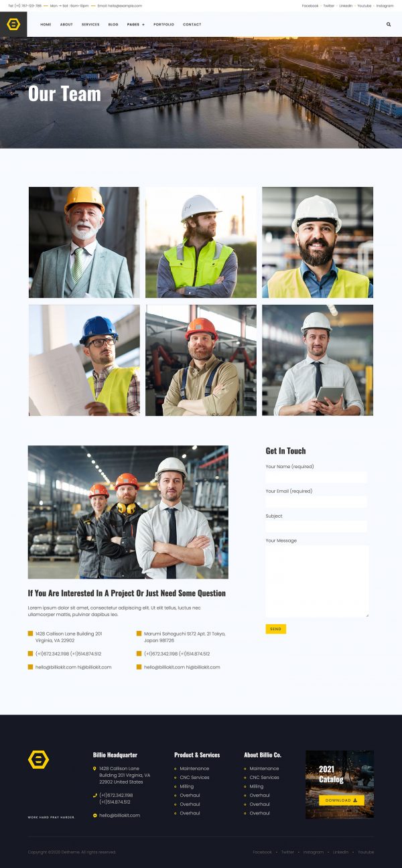Go to the Portfolio menu item
Image resolution: width=402 pixels, height=868 pixels.
pyautogui.click(x=163, y=24)
